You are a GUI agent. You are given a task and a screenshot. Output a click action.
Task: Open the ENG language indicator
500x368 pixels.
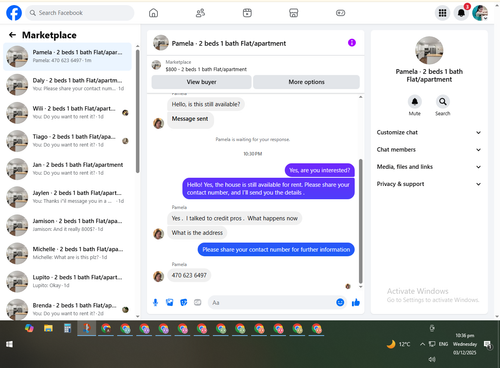(443, 344)
